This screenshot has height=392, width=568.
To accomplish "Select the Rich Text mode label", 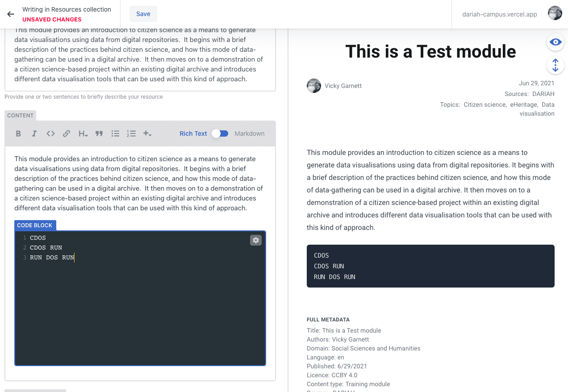I will (193, 133).
